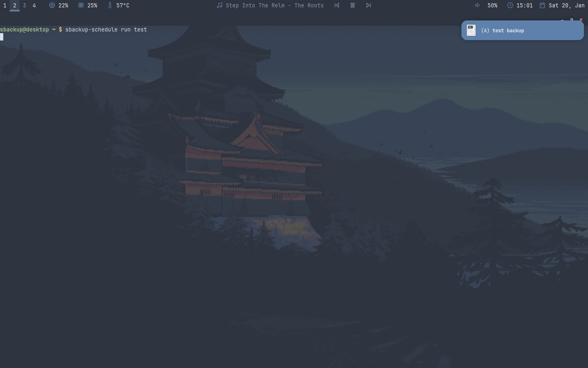Click the memory usage icon
The height and width of the screenshot is (368, 588).
pyautogui.click(x=81, y=5)
